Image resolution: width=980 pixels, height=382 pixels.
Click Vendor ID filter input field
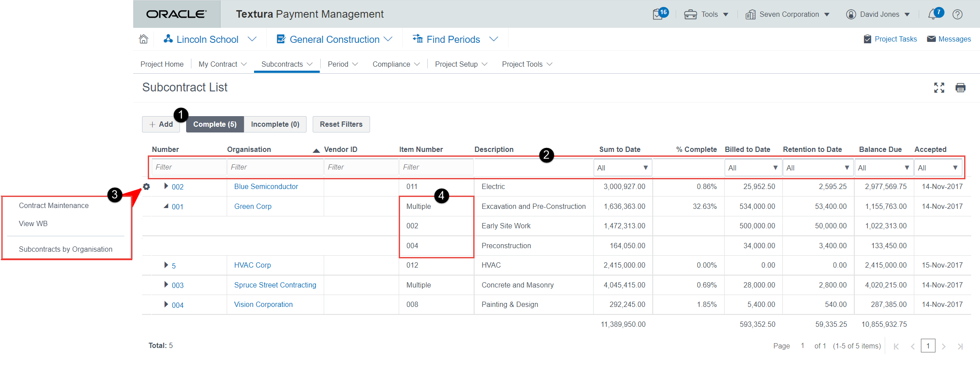tap(361, 167)
